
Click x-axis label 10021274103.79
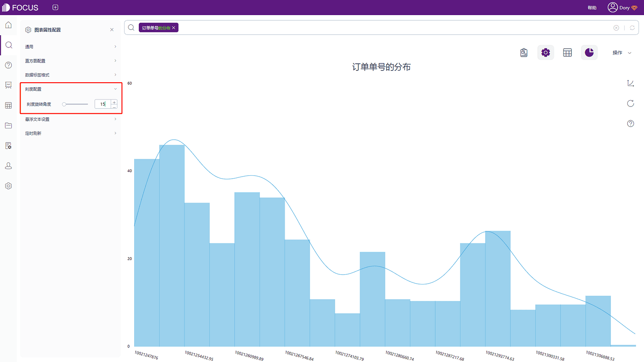[x=350, y=356]
